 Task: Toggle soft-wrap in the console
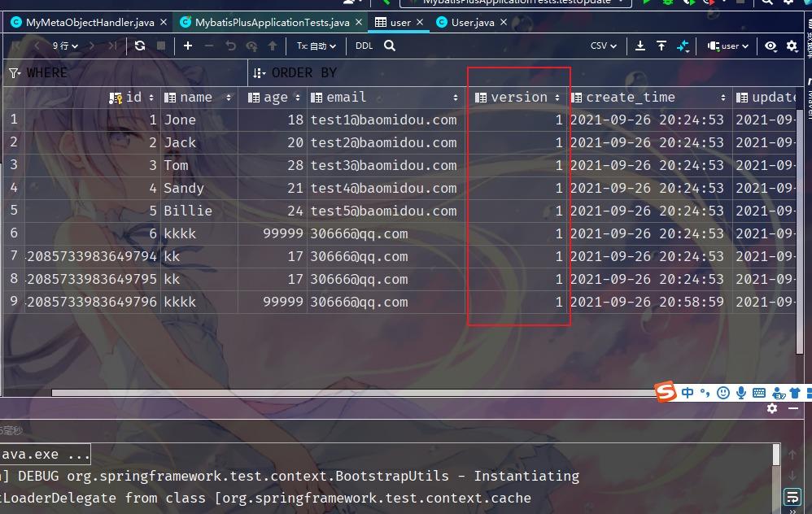pos(792,497)
